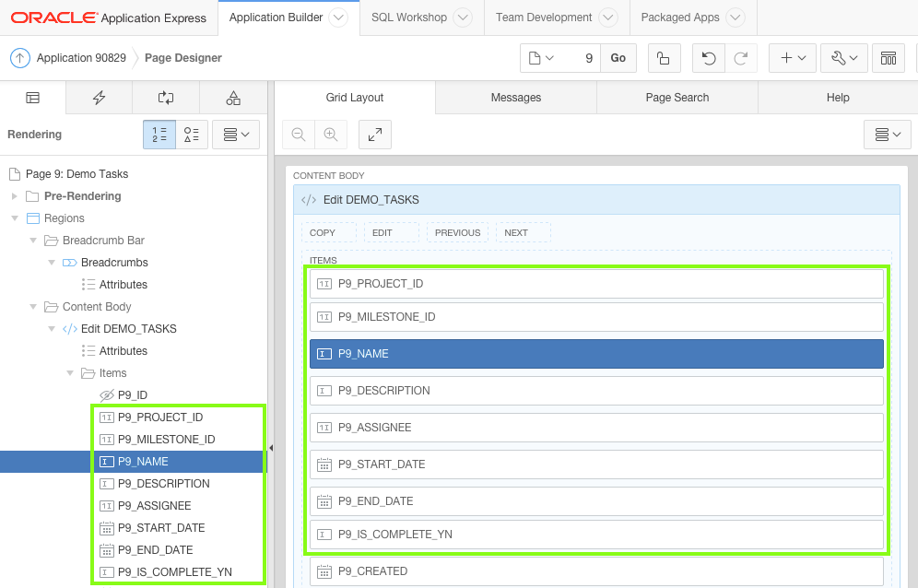Image resolution: width=918 pixels, height=588 pixels.
Task: Expand the Pre-Rendering tree node
Action: [15, 196]
